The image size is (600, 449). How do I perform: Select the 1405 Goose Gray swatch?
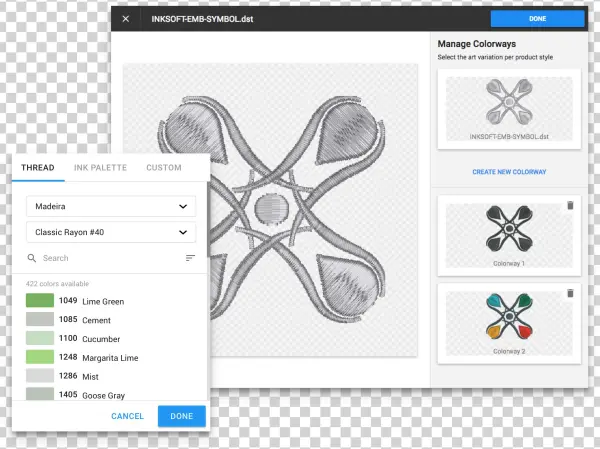click(x=40, y=393)
